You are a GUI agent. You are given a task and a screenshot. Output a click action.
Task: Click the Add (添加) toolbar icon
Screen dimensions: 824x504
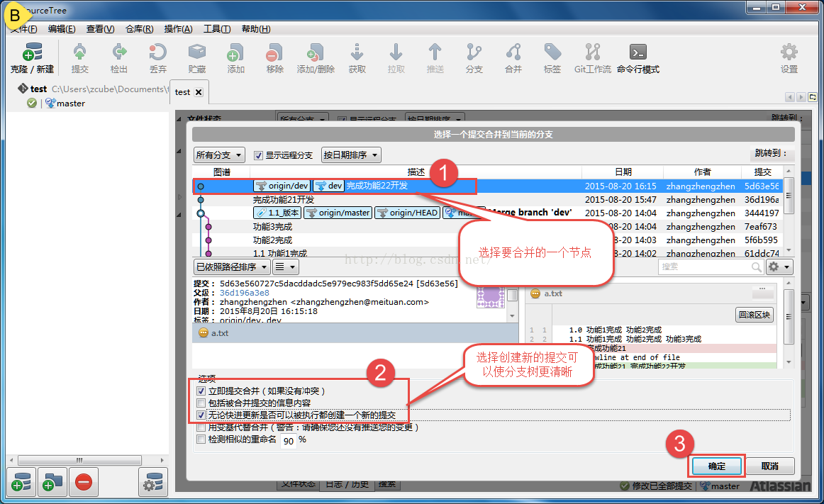[x=236, y=58]
